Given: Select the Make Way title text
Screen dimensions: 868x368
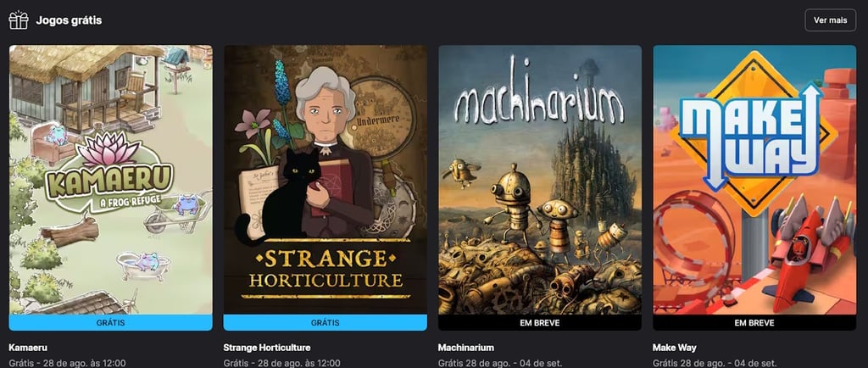Looking at the screenshot, I should [x=674, y=348].
